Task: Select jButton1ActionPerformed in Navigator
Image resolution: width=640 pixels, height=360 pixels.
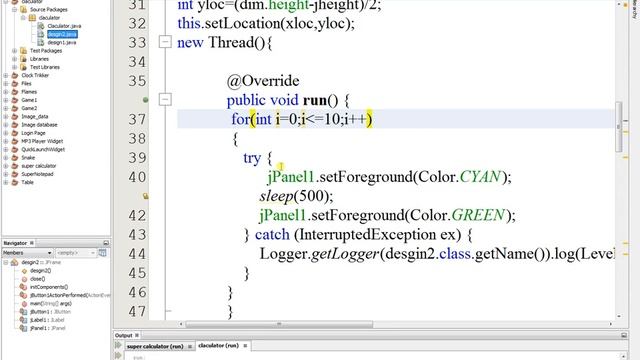Action: point(70,295)
